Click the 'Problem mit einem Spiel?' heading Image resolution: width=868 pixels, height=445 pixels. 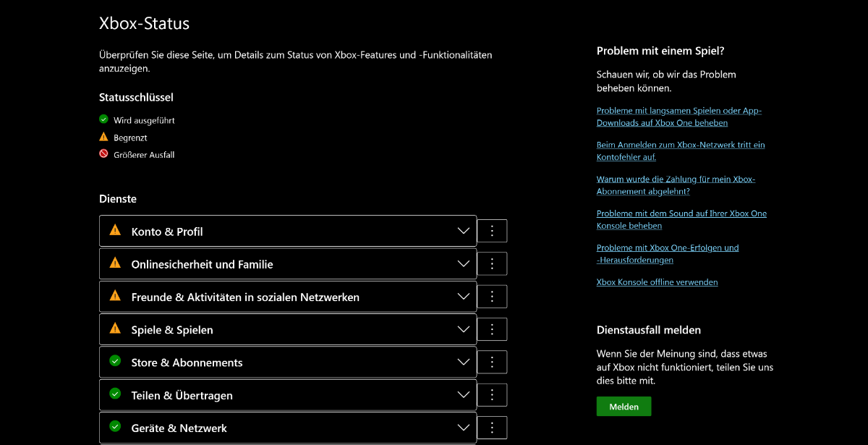[x=660, y=51]
